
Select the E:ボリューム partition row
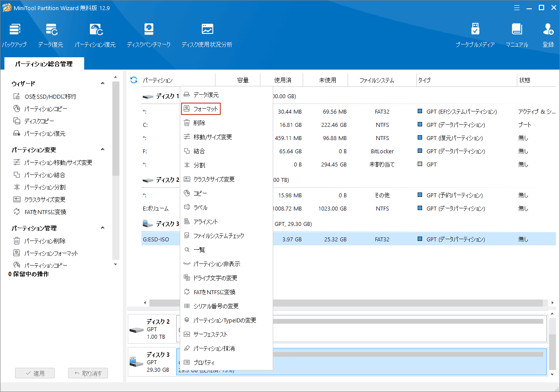pyautogui.click(x=348, y=208)
